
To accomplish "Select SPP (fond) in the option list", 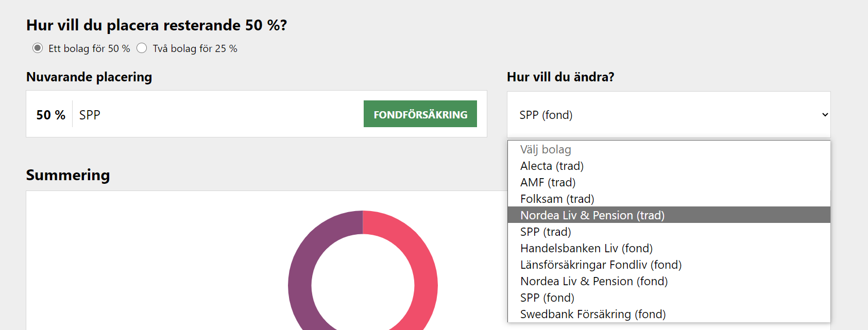I will click(547, 298).
